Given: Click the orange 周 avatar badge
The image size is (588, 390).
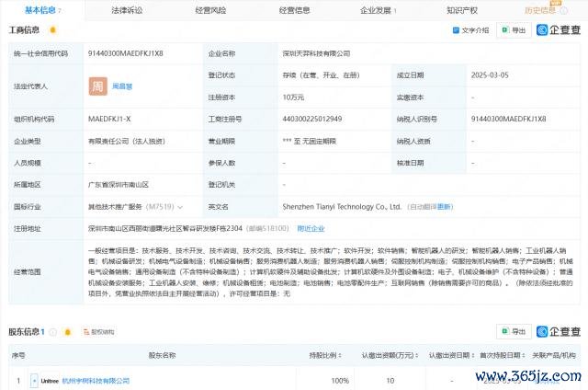Looking at the screenshot, I should [x=98, y=86].
